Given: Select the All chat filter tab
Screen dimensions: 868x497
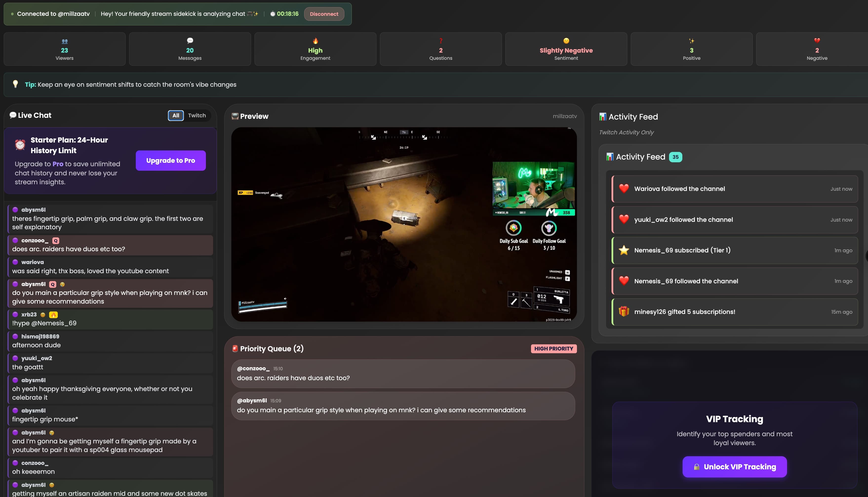Looking at the screenshot, I should click(176, 115).
